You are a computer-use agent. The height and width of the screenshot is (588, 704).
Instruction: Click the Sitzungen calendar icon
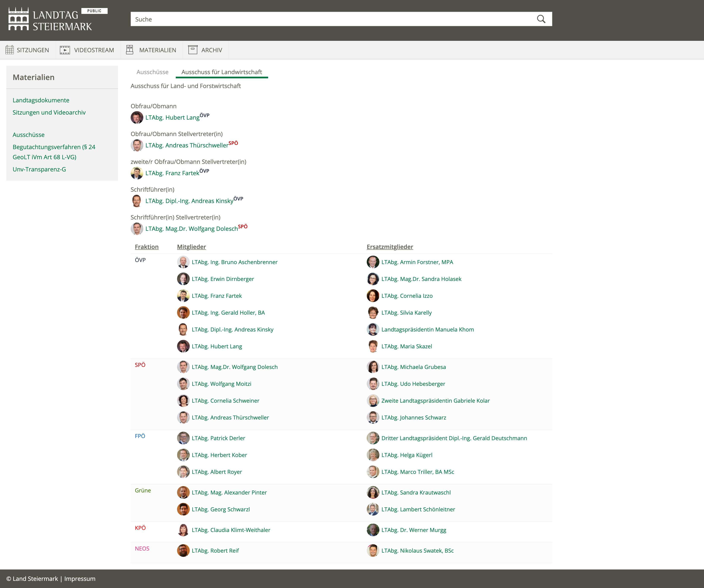click(10, 50)
